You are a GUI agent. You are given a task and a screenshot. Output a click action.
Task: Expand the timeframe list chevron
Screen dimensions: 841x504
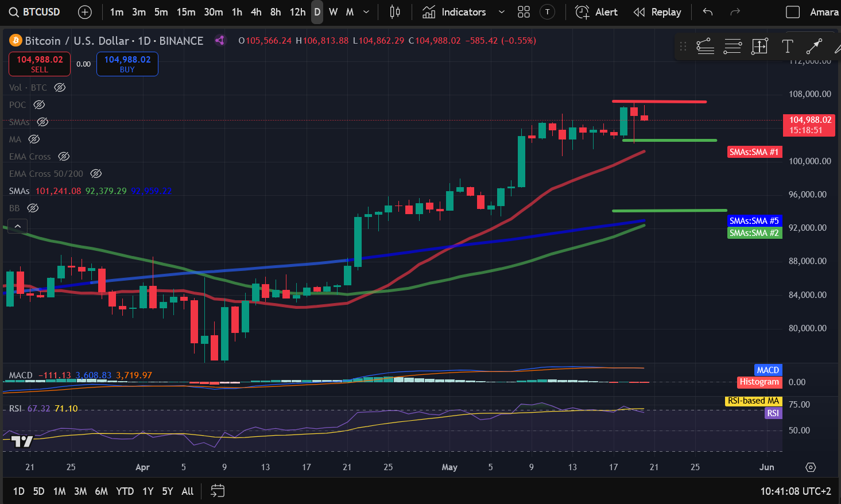[366, 12]
